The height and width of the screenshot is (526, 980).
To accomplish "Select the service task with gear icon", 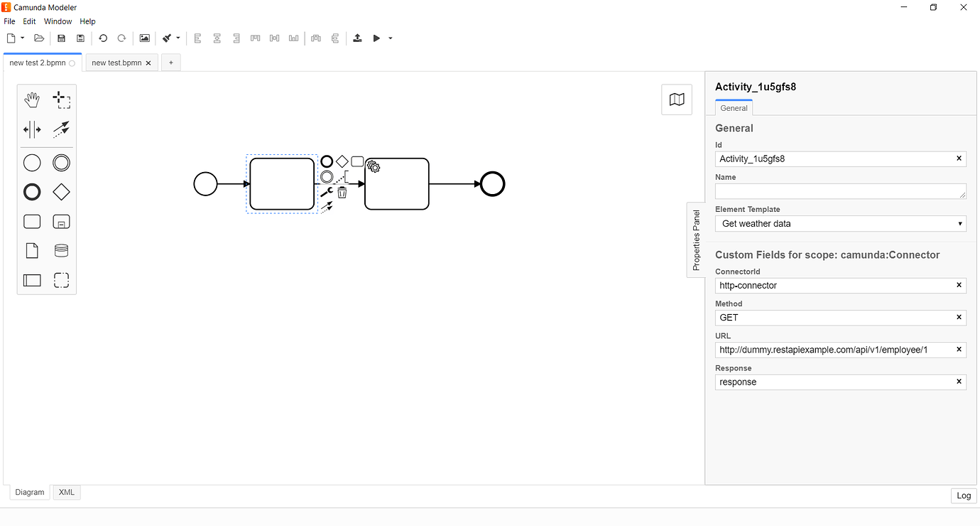I will click(397, 184).
